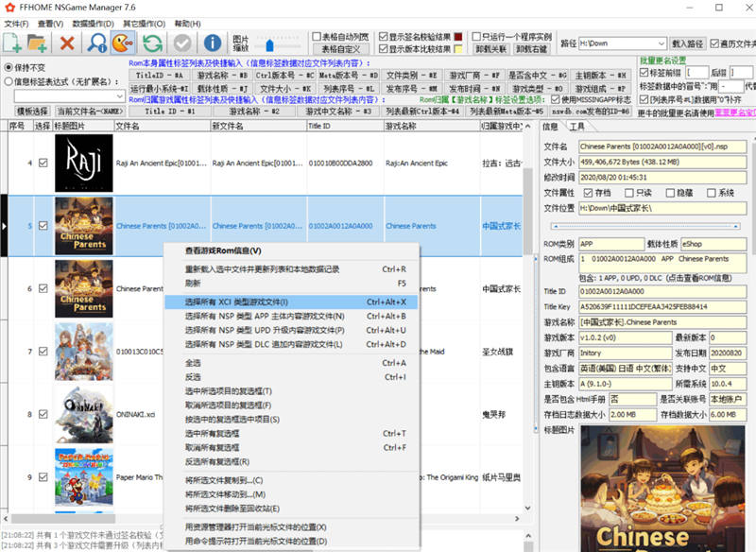The width and height of the screenshot is (756, 552).
Task: Click the blue info circle icon
Action: (x=212, y=43)
